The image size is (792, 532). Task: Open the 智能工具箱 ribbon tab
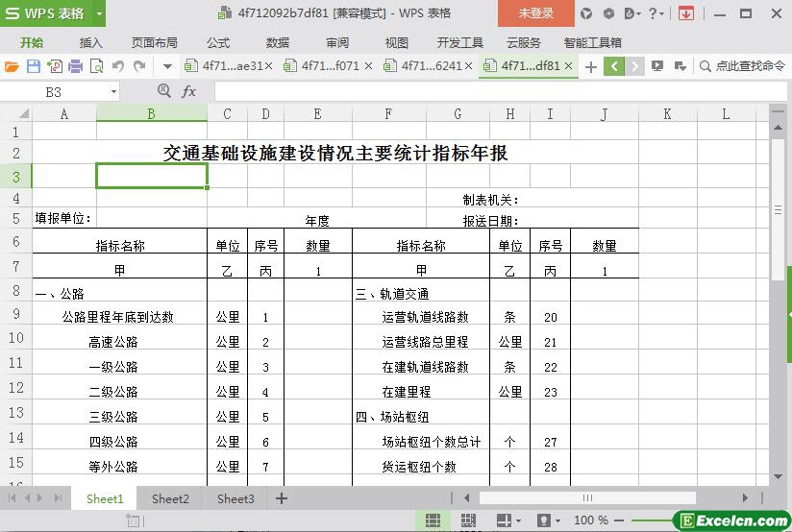coord(592,43)
